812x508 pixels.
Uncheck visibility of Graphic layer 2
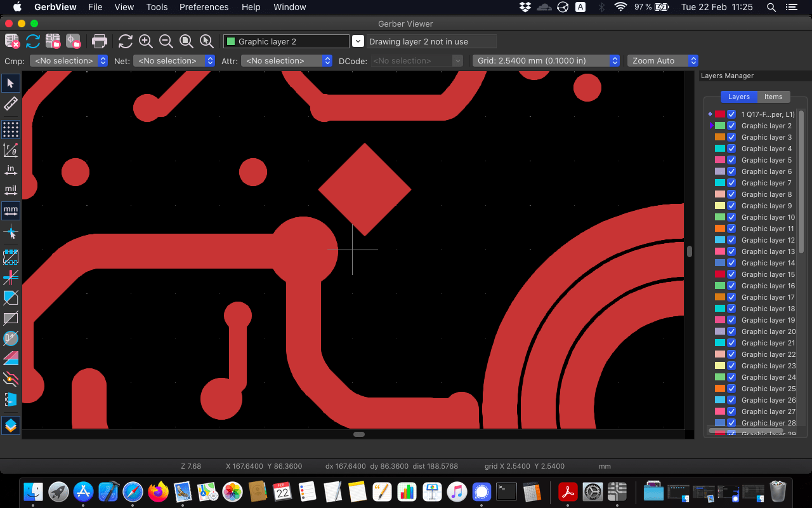point(731,126)
